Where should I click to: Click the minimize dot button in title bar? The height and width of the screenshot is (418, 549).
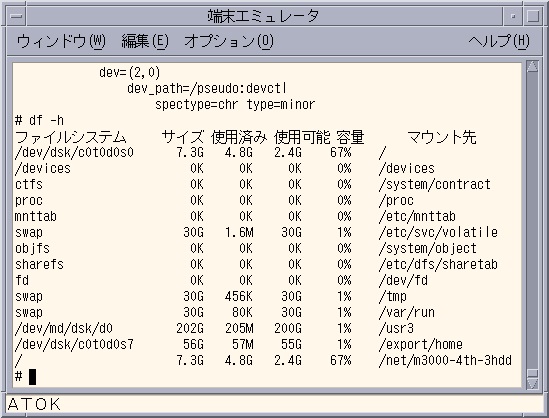(513, 16)
